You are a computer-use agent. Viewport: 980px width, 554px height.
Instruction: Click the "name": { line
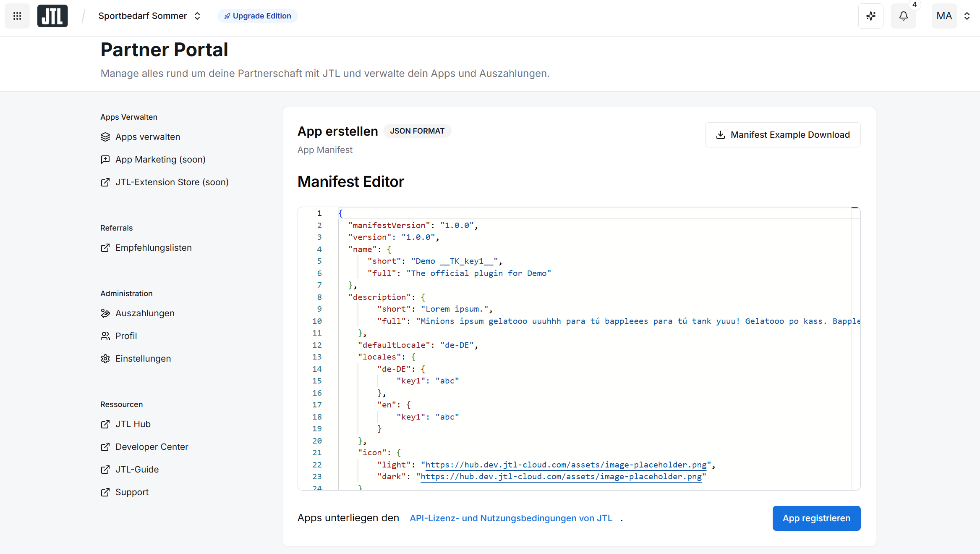pyautogui.click(x=369, y=249)
